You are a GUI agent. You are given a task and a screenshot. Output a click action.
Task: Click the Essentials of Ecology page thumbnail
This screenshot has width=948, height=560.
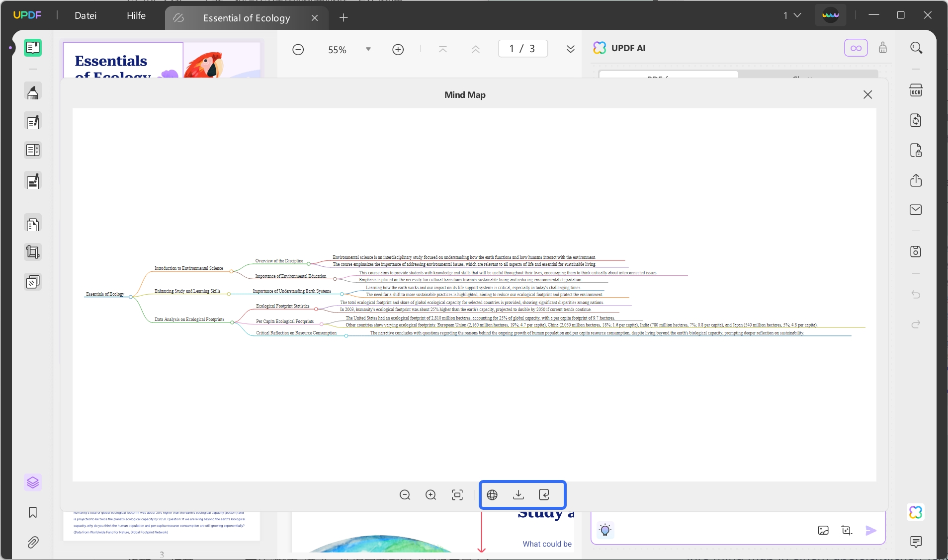[162, 60]
